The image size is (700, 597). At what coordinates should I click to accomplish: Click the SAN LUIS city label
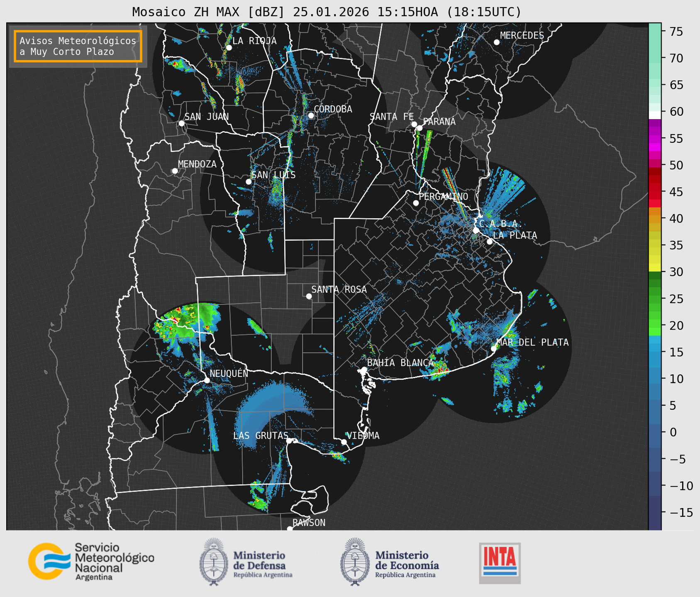[x=273, y=175]
